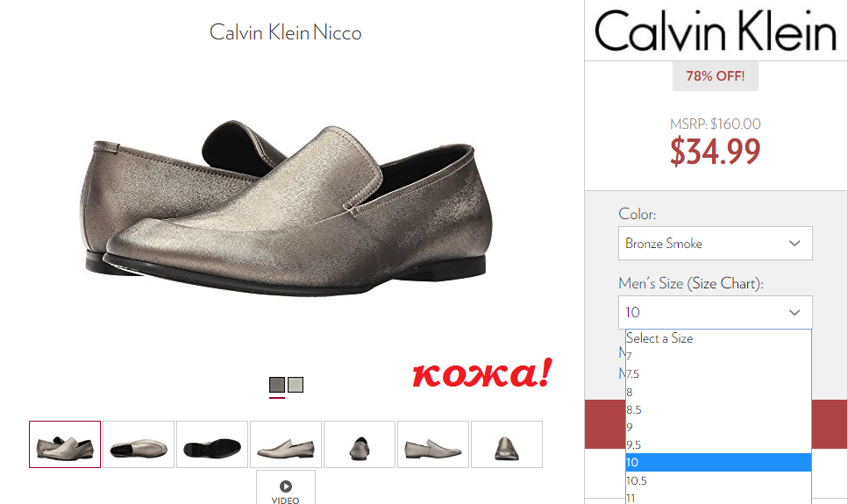Screen dimensions: 848x504
Task: Show the black sole thumbnail
Action: tap(212, 444)
